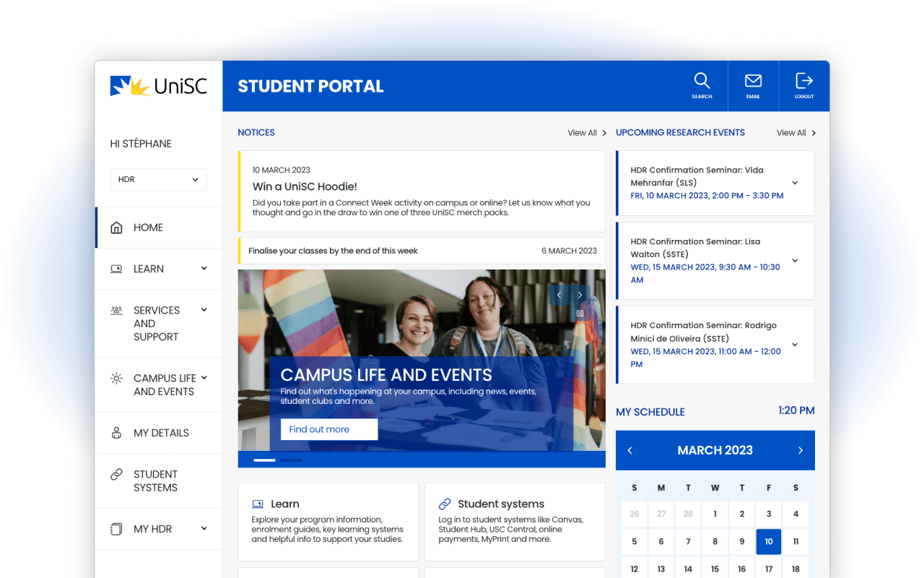Pause the banner carousel
924x578 pixels.
pyautogui.click(x=580, y=314)
